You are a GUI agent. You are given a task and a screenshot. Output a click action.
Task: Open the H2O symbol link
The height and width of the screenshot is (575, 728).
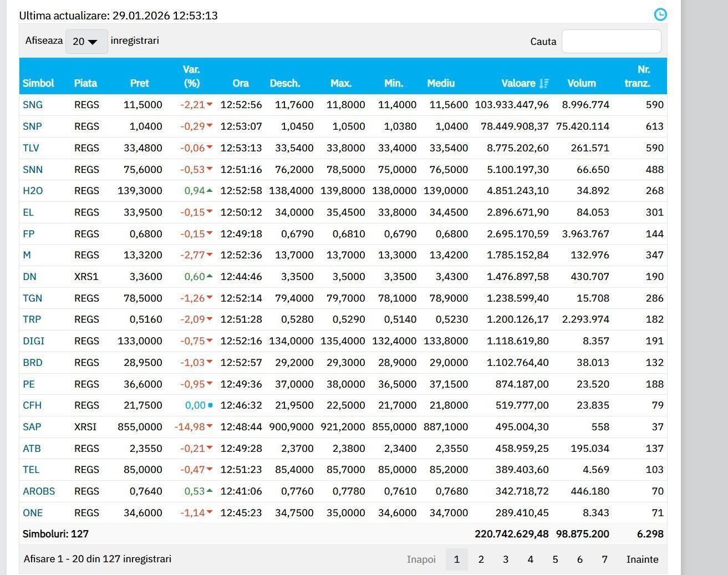coord(33,191)
